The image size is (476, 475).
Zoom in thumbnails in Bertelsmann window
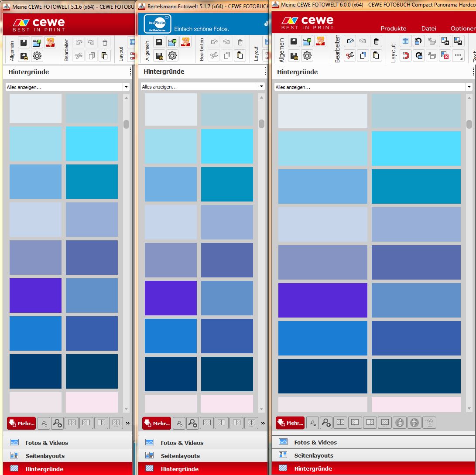coord(192,423)
